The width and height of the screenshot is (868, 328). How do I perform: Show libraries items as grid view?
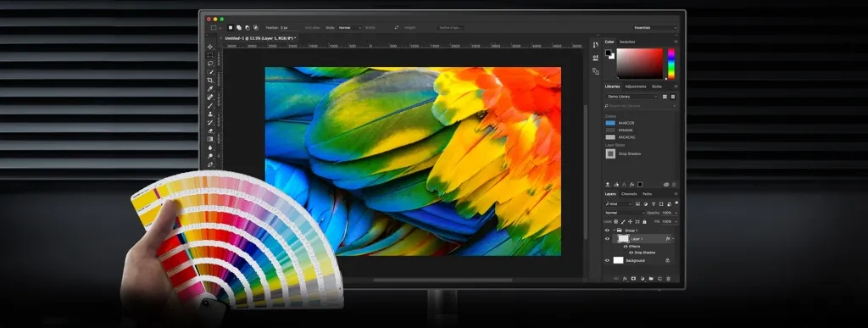coord(665,97)
